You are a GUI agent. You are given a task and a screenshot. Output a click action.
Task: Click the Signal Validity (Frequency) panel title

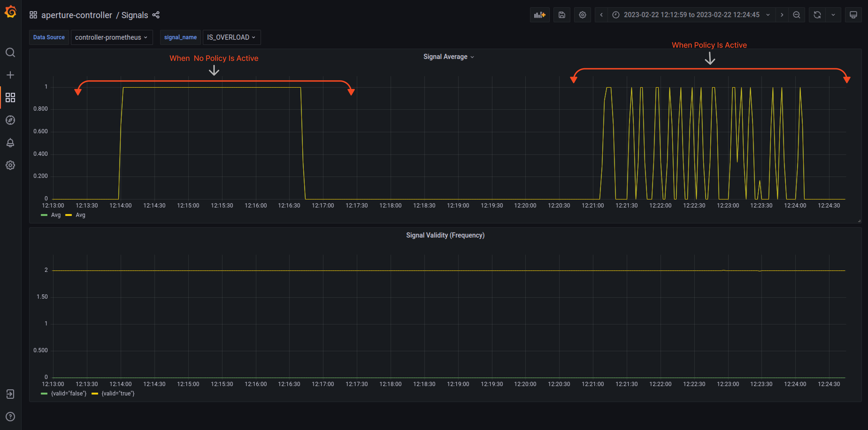coord(445,235)
